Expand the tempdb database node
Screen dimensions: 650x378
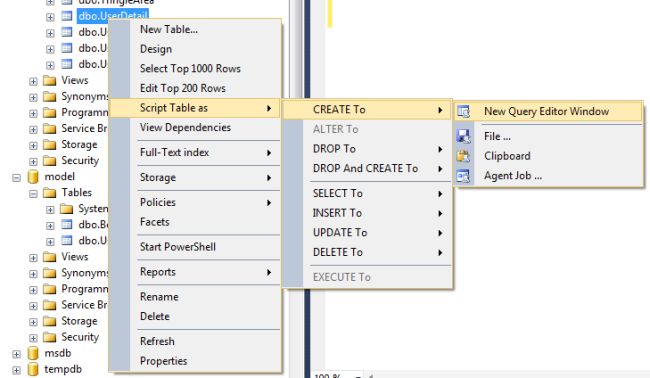coord(16,370)
